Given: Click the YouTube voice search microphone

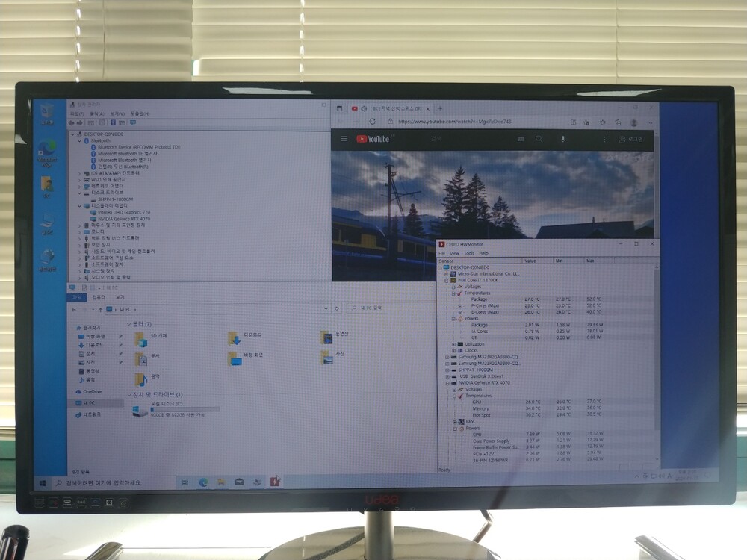Looking at the screenshot, I should tap(562, 139).
